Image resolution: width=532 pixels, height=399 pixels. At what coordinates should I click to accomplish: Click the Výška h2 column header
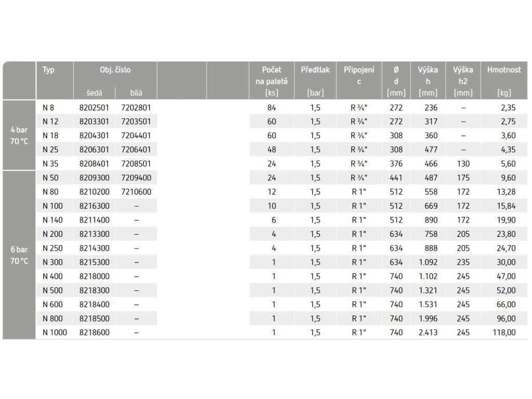click(463, 81)
